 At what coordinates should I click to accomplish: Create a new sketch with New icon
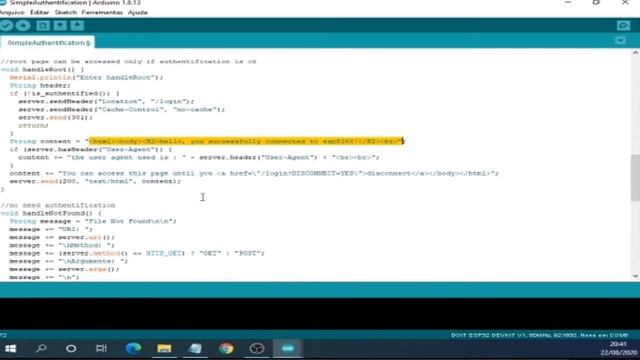pyautogui.click(x=43, y=26)
